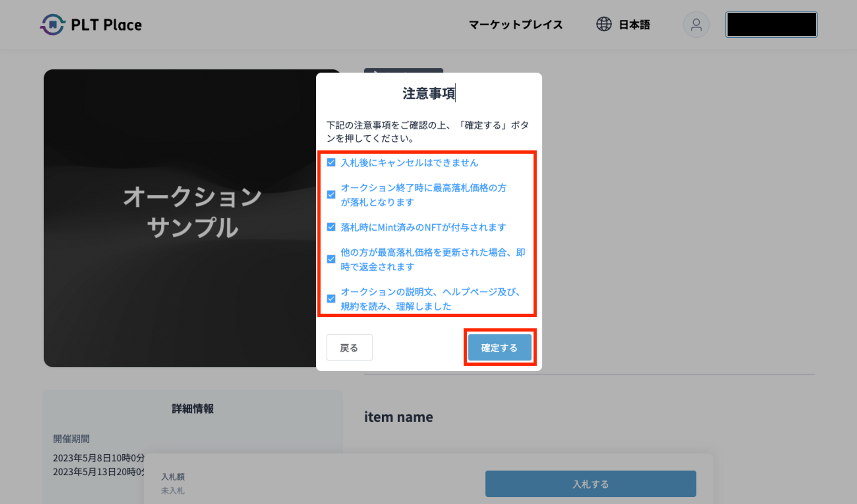Toggle the 規約を読み、理解しました checkbox

(x=331, y=298)
